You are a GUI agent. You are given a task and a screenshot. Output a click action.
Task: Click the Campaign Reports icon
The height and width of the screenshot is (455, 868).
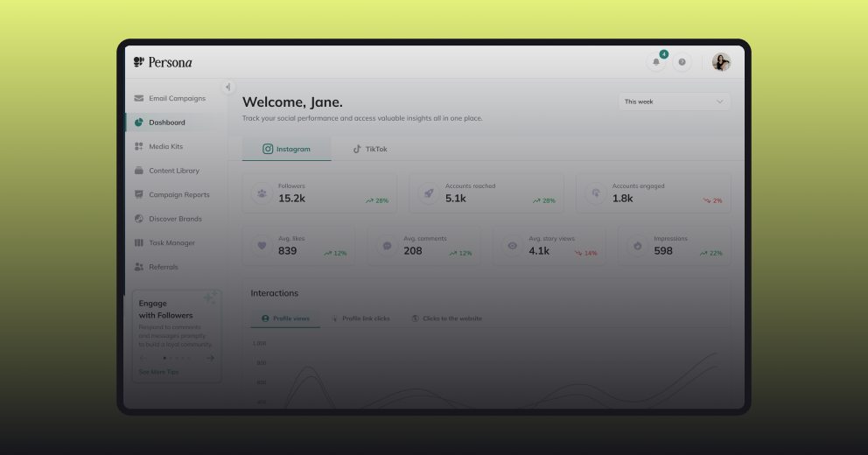point(139,195)
